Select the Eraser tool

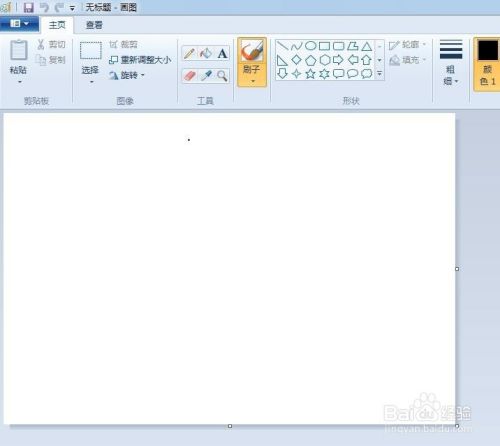pos(189,76)
